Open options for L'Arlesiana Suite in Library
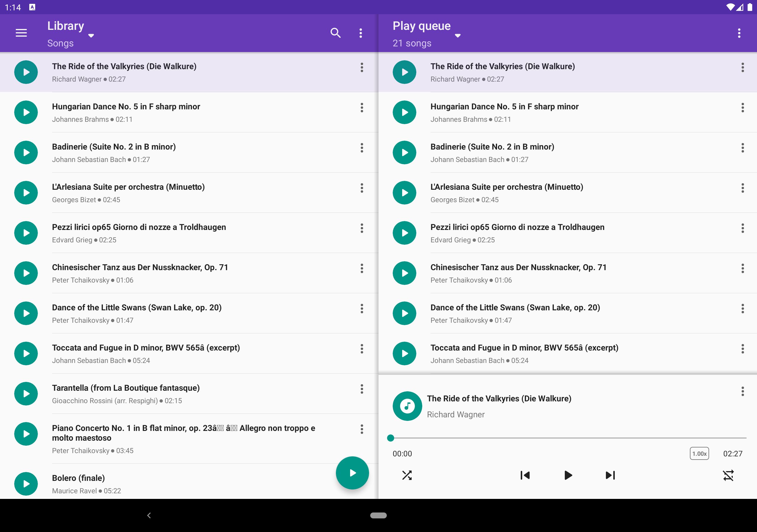This screenshot has height=532, width=757. coord(362,188)
